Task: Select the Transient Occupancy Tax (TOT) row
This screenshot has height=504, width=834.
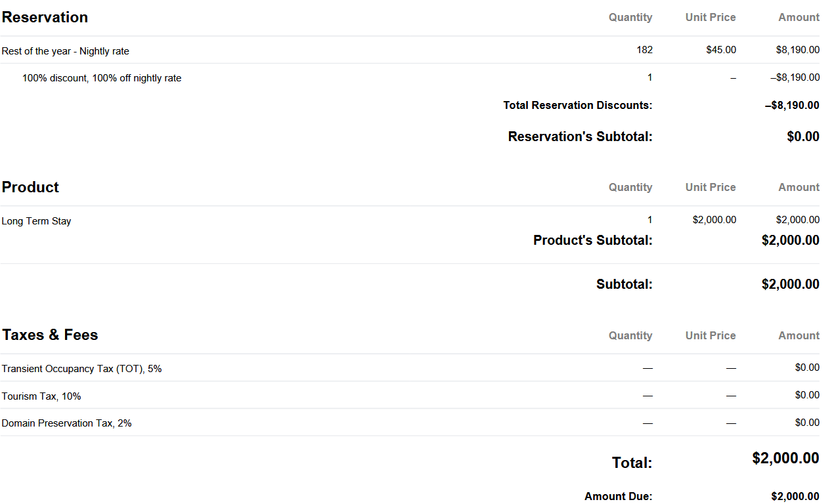Action: (x=81, y=369)
